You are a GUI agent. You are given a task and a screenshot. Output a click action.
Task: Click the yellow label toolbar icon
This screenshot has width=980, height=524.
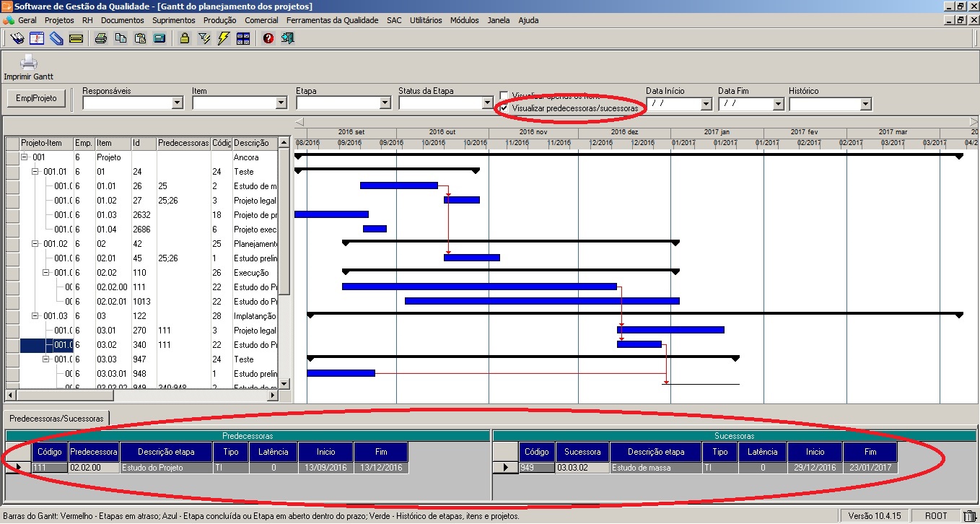pos(76,38)
